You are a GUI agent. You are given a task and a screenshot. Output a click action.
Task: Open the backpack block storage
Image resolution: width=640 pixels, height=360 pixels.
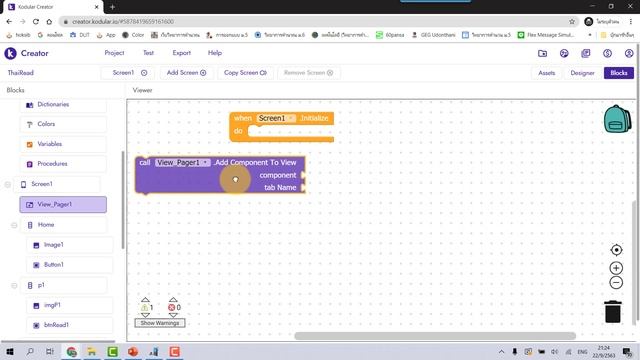(617, 119)
